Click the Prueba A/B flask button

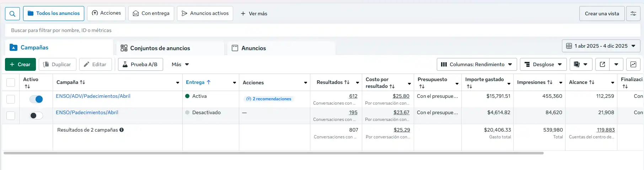(x=140, y=64)
